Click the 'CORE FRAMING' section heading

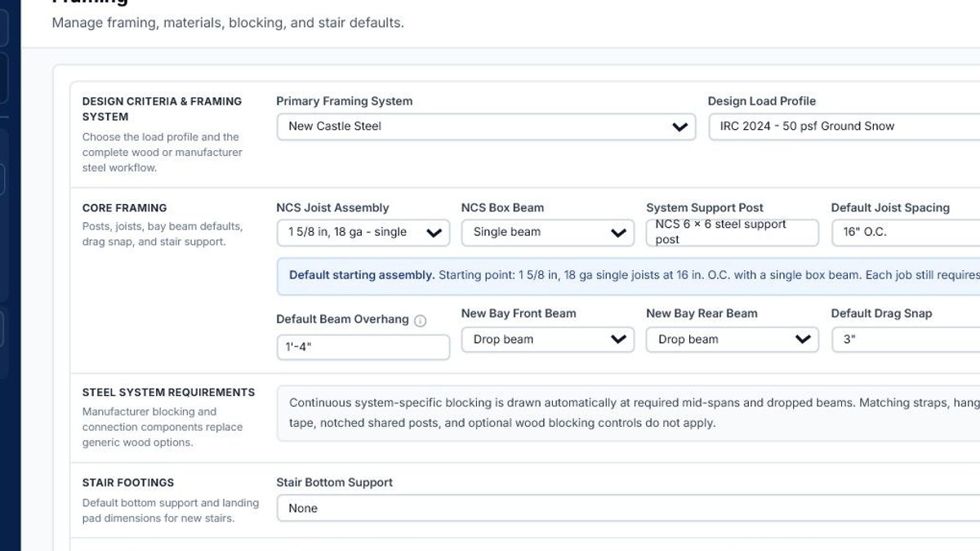coord(124,208)
